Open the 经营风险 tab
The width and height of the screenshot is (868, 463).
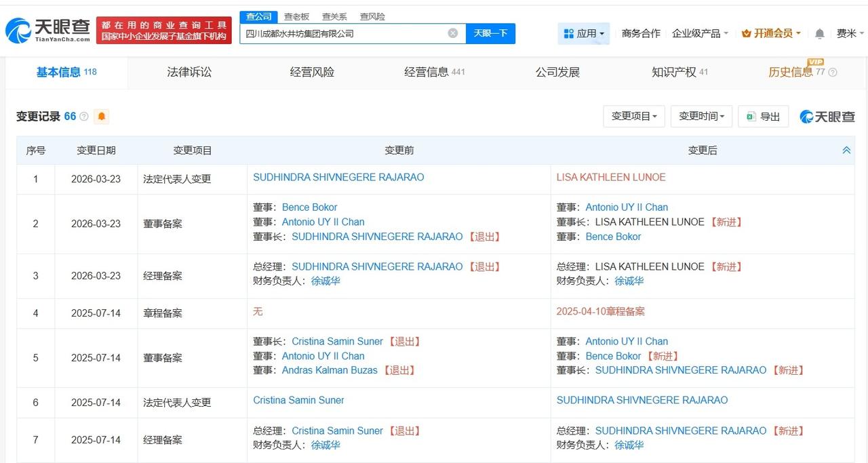click(x=312, y=72)
